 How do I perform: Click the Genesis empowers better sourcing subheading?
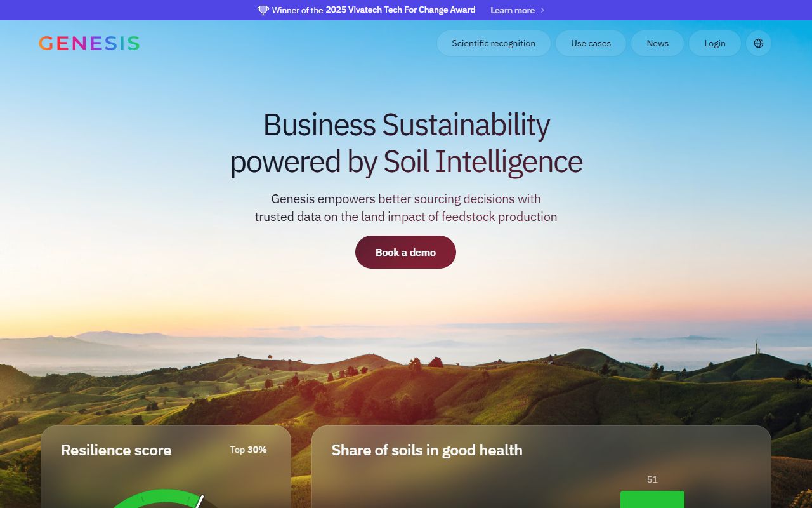(406, 208)
